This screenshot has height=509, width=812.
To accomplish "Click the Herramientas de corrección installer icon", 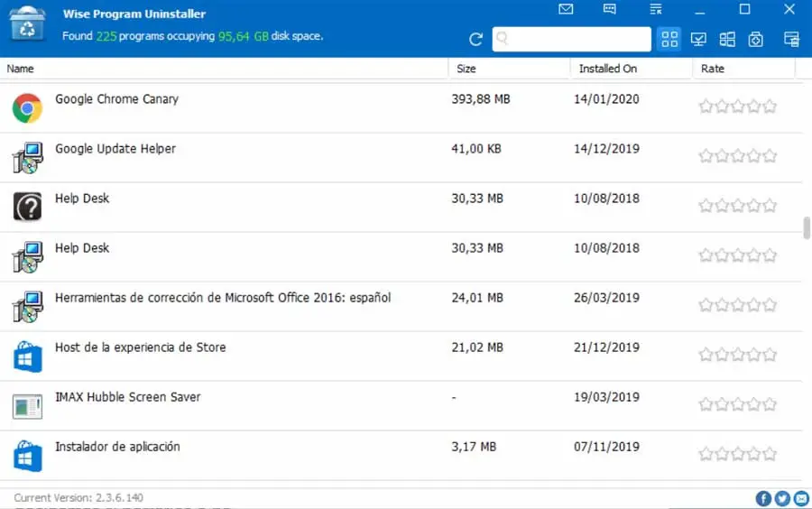I will tap(27, 307).
